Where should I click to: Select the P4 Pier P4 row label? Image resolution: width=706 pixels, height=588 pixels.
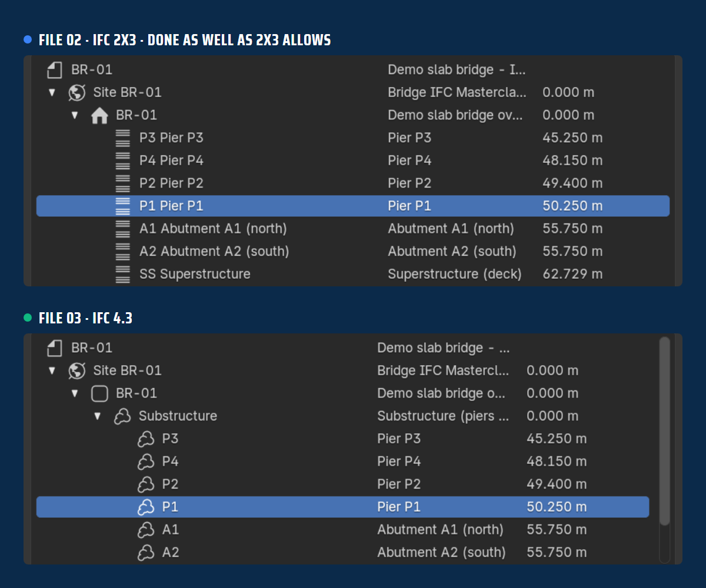coord(171,161)
